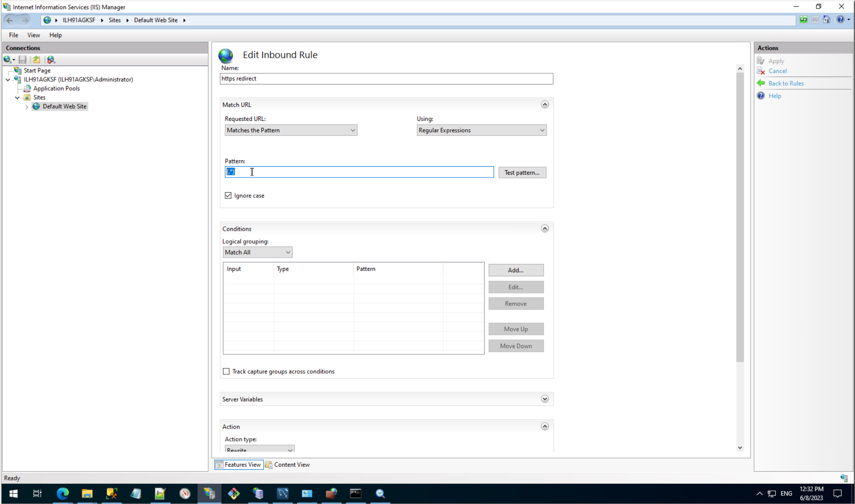Open Microsoft Edge from the taskbar
This screenshot has width=855, height=504.
click(63, 494)
